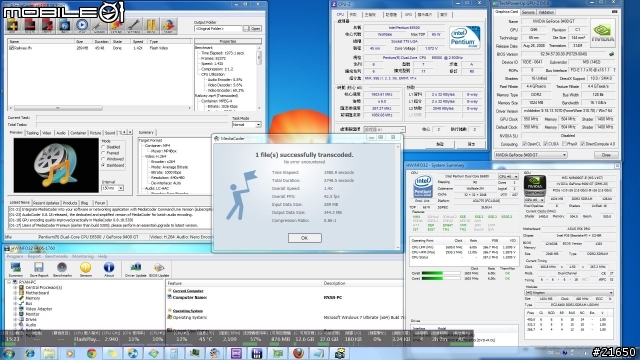This screenshot has width=640, height=360.
Task: Select Windowed preview mode radio button
Action: tap(103, 159)
